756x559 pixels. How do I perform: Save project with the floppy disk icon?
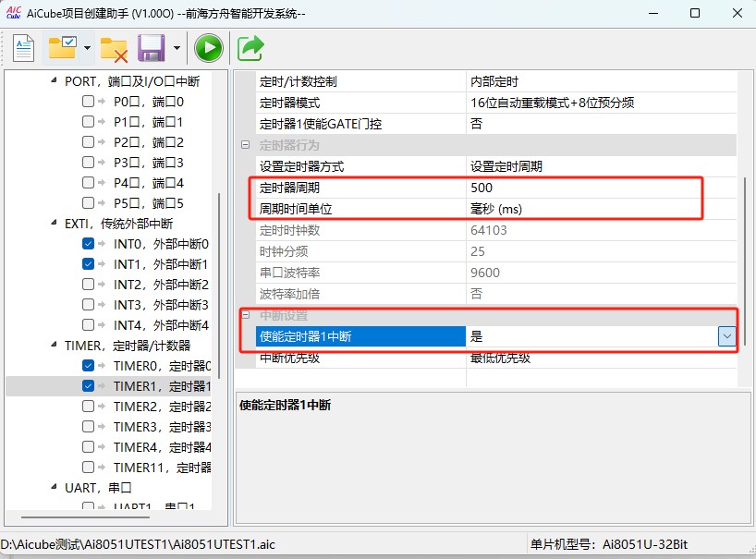click(x=151, y=48)
